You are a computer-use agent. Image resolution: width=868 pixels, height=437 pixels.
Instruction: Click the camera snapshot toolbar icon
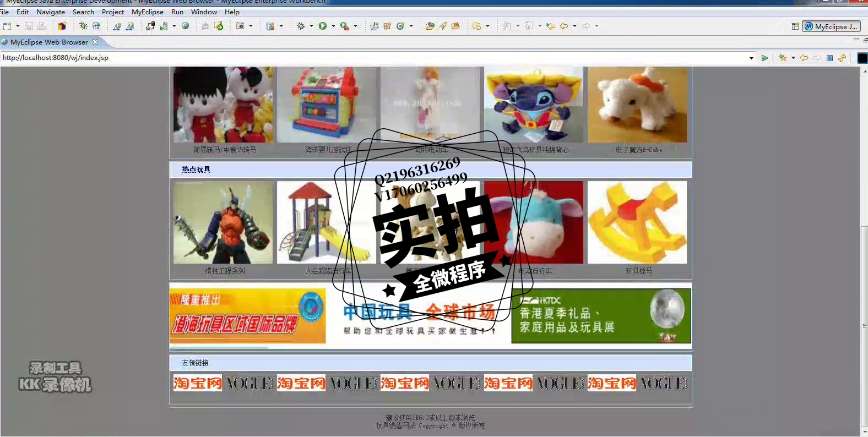240,26
